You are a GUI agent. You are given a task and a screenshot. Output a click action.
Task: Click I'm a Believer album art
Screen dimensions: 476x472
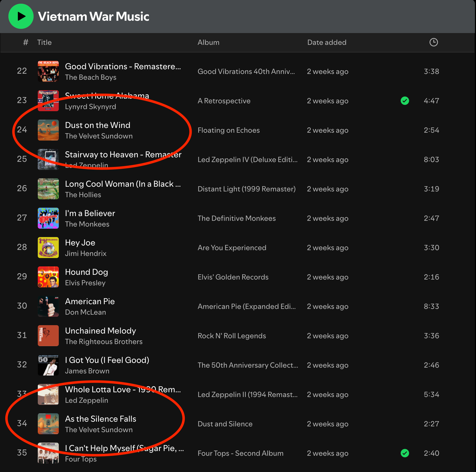[x=48, y=218]
